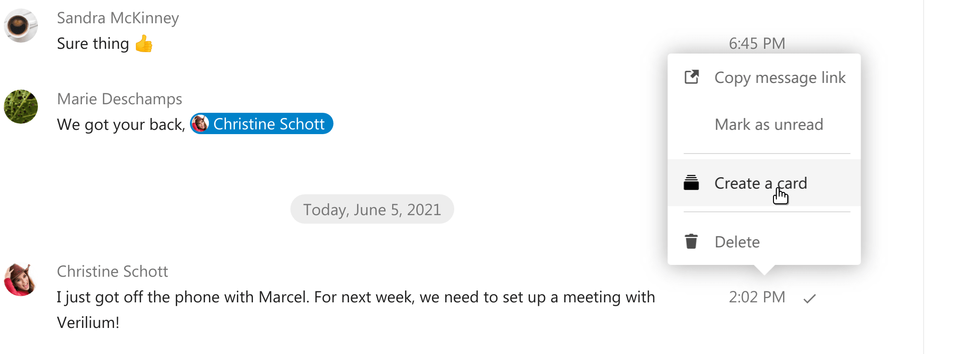Viewport: 980px width, 354px height.
Task: Click the 2:02 PM timestamp
Action: pyautogui.click(x=756, y=297)
